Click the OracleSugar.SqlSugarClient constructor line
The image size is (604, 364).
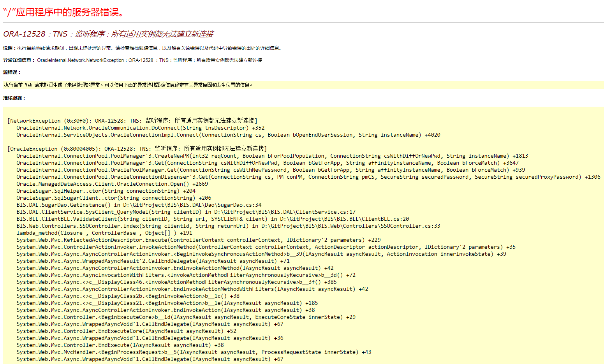(114, 198)
